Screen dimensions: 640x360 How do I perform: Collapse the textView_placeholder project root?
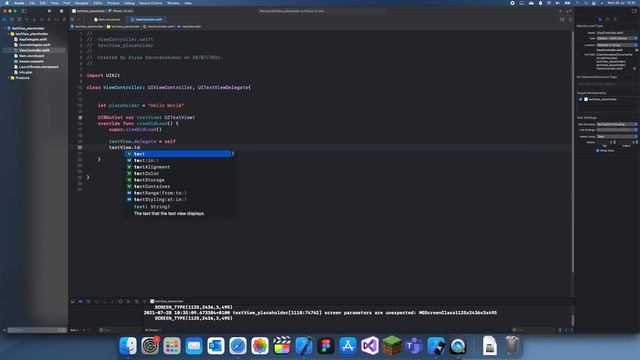(x=4, y=28)
